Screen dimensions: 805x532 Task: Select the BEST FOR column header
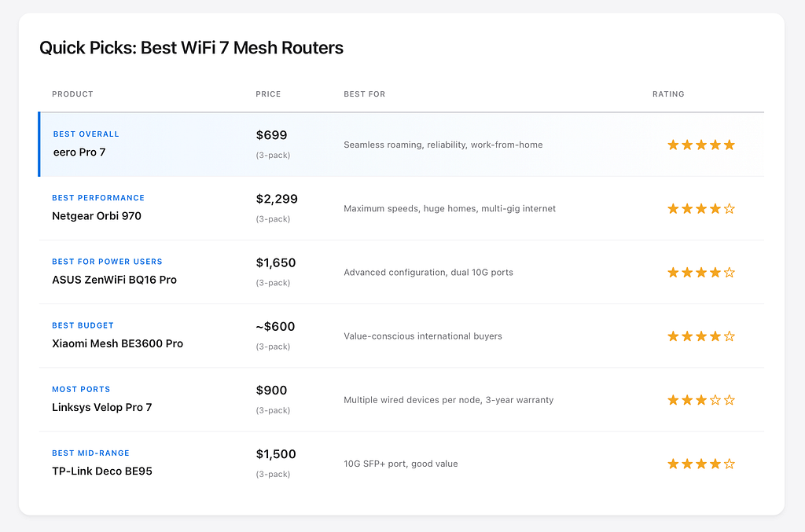pyautogui.click(x=365, y=94)
